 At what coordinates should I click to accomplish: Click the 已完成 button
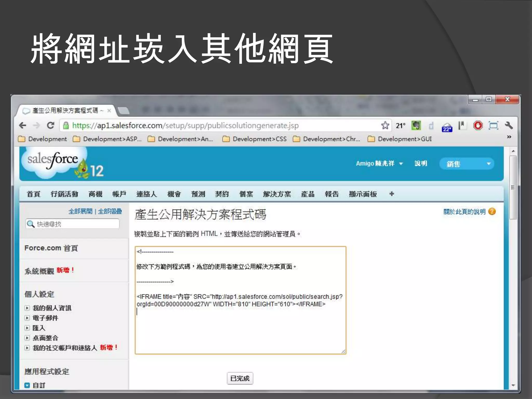[x=240, y=378]
